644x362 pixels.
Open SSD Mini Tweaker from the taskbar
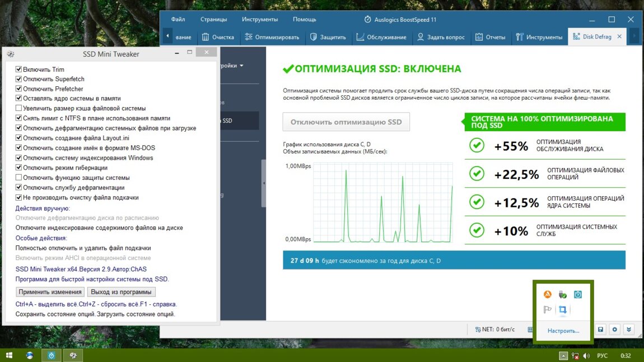pyautogui.click(x=72, y=355)
